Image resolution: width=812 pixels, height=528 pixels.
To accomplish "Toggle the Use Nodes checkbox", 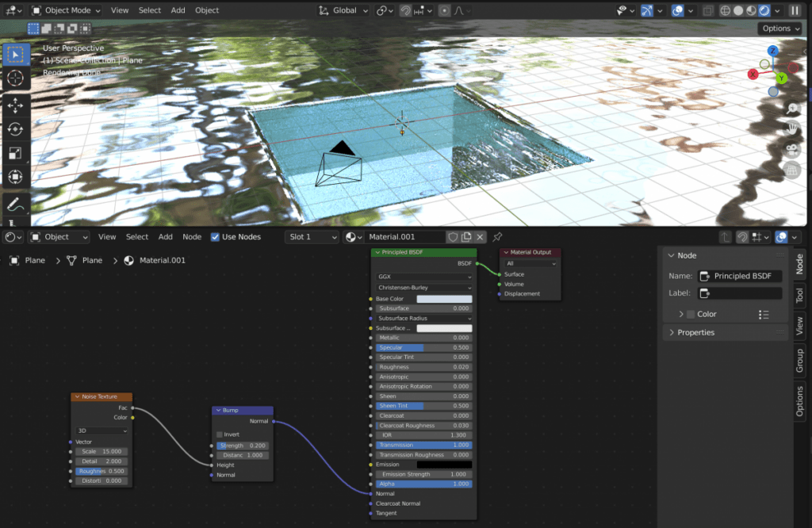I will coord(215,237).
